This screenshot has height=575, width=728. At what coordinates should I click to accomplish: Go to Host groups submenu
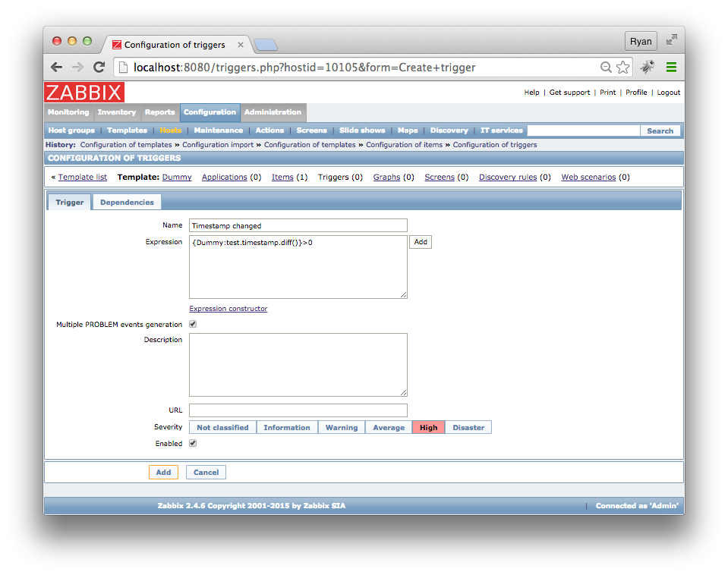point(71,130)
